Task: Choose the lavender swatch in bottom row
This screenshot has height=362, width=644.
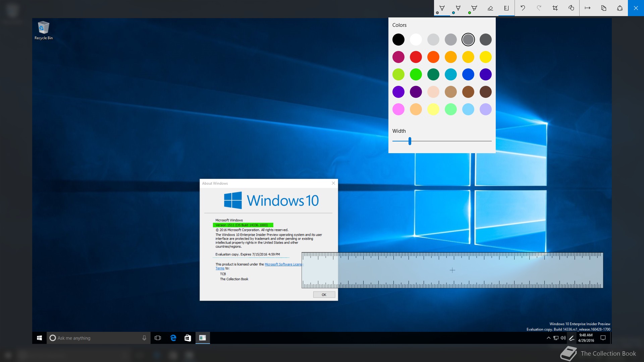Action: coord(486,109)
